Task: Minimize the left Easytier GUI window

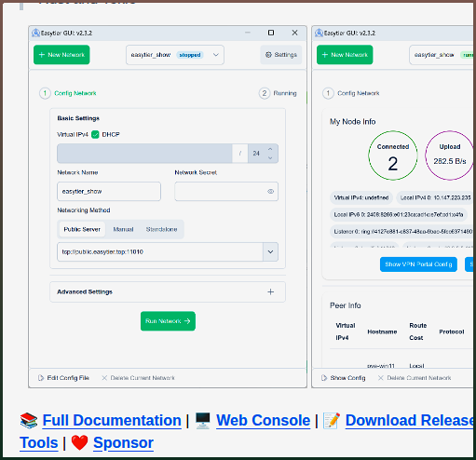Action: (248, 33)
